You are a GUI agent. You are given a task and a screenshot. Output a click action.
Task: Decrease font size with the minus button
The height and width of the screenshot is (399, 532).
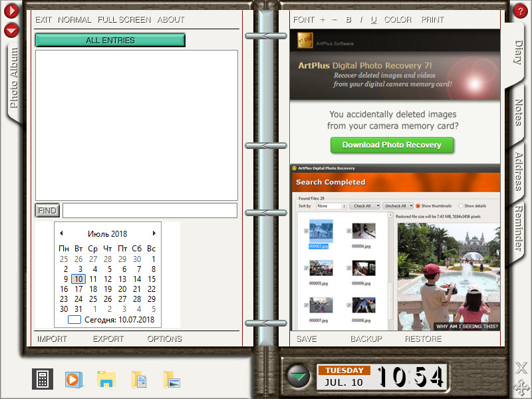click(334, 20)
